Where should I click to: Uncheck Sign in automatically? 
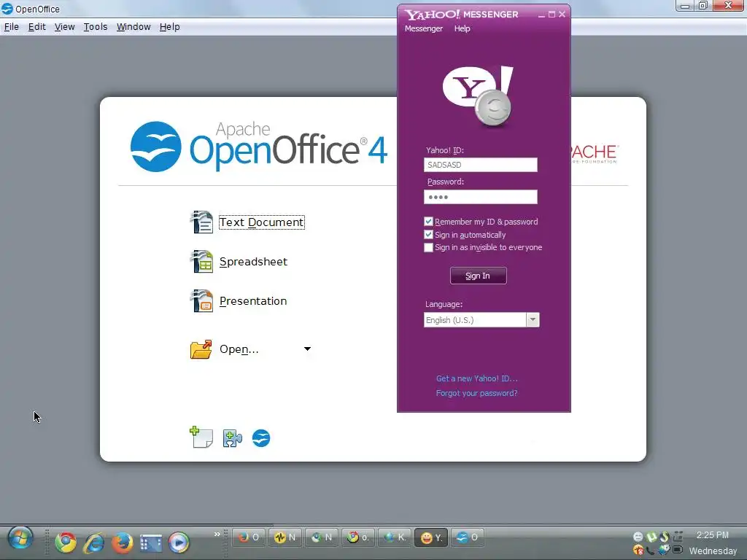428,235
